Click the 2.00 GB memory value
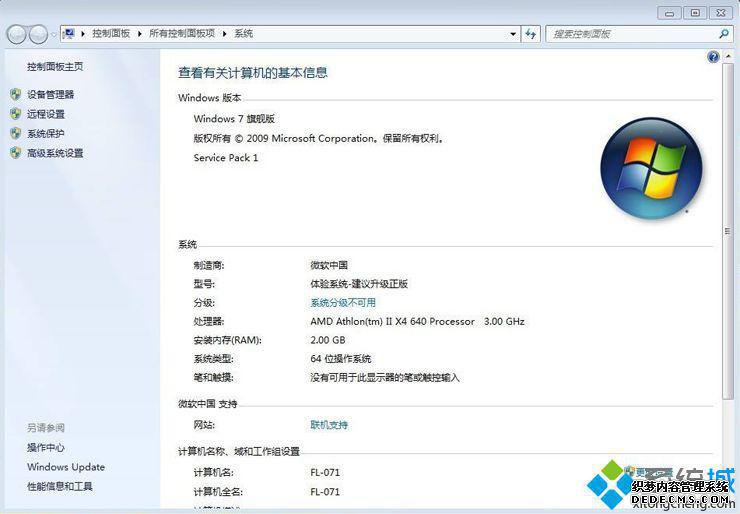 328,340
